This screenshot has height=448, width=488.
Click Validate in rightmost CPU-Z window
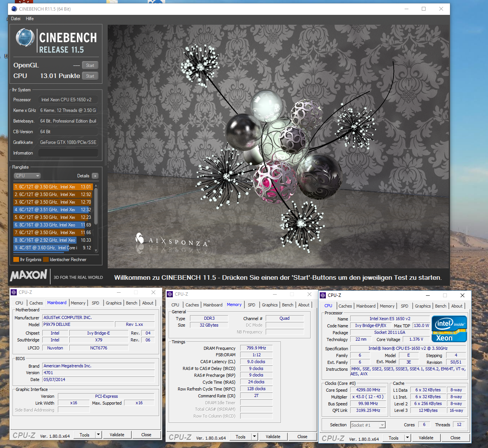click(x=426, y=438)
